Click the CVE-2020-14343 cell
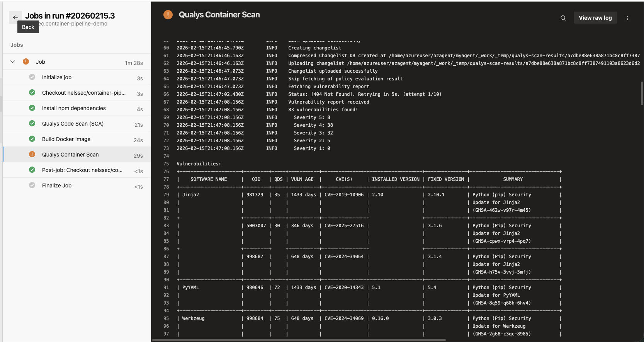The width and height of the screenshot is (644, 342). pos(344,288)
